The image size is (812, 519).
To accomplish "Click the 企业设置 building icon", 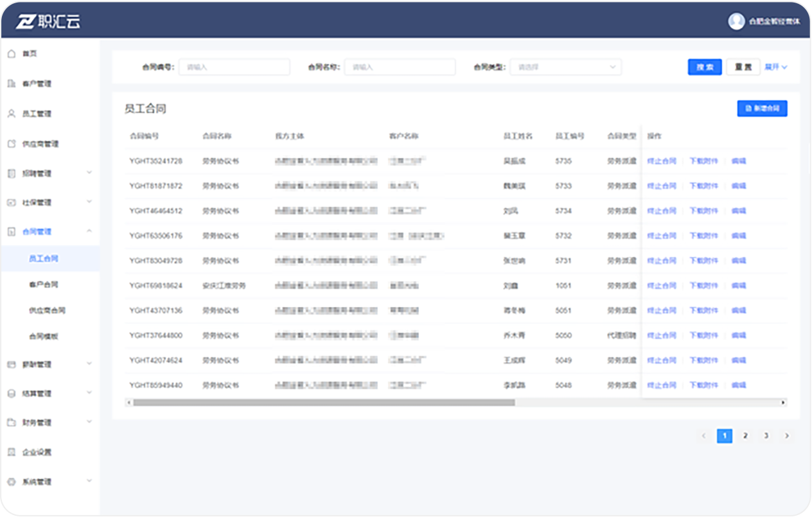I will click(11, 452).
